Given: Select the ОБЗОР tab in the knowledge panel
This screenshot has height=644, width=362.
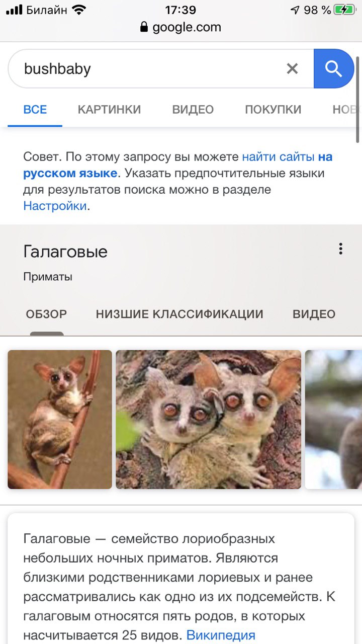Looking at the screenshot, I should (x=46, y=314).
